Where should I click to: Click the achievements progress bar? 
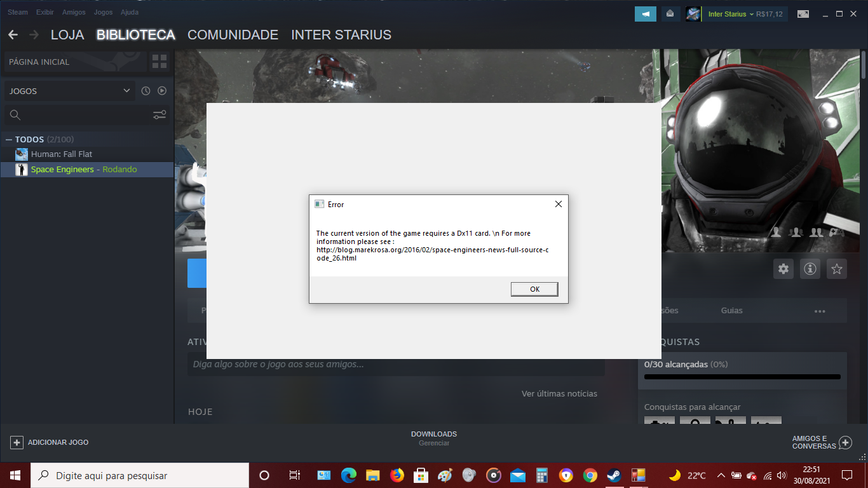742,377
